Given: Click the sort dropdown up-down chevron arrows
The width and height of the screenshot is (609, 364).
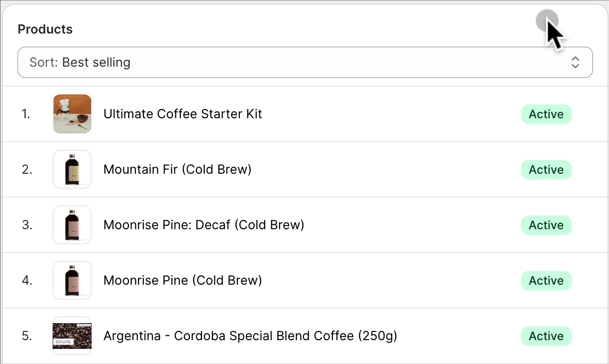Looking at the screenshot, I should tap(575, 62).
